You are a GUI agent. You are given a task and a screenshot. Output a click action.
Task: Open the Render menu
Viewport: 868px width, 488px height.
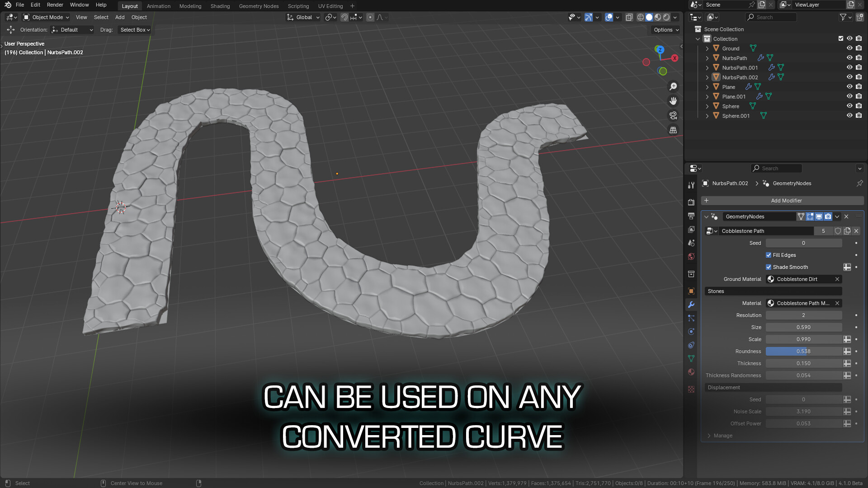pyautogui.click(x=55, y=5)
